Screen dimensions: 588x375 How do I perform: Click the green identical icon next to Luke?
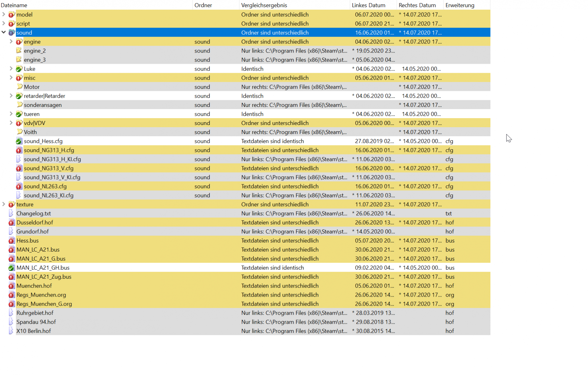[x=19, y=69]
